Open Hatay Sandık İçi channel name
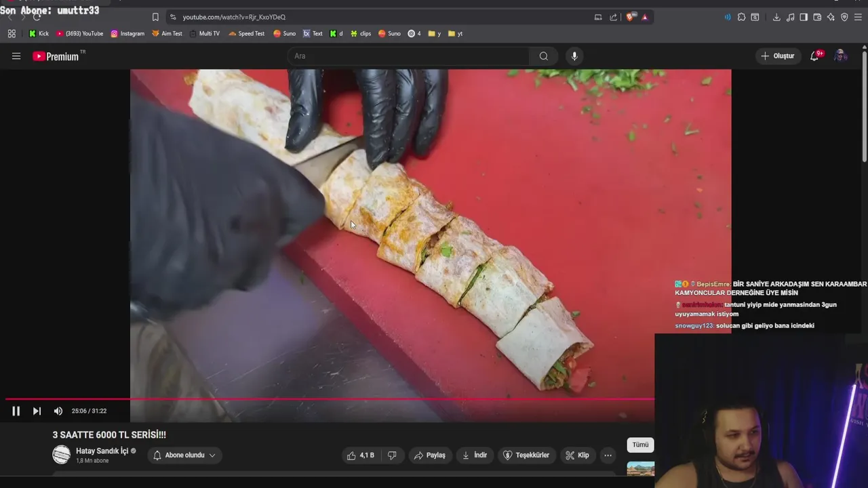The height and width of the screenshot is (488, 868). click(x=102, y=451)
